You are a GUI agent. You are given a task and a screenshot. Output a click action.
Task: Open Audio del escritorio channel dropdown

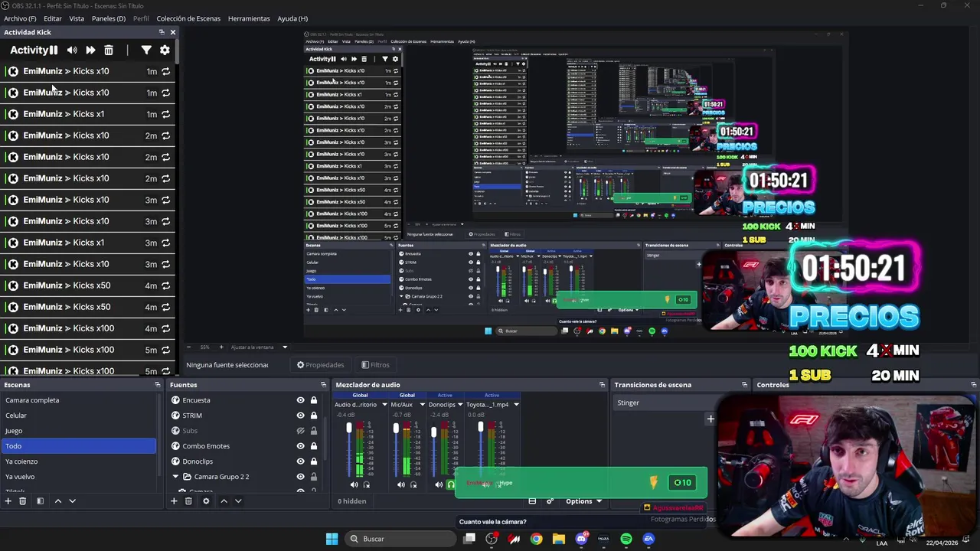(x=384, y=405)
